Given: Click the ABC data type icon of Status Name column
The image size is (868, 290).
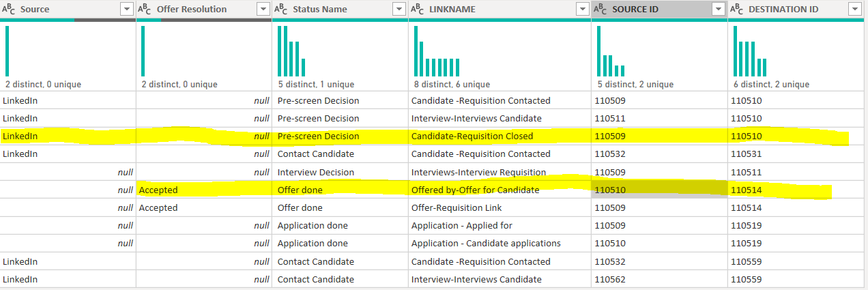Looking at the screenshot, I should [280, 9].
